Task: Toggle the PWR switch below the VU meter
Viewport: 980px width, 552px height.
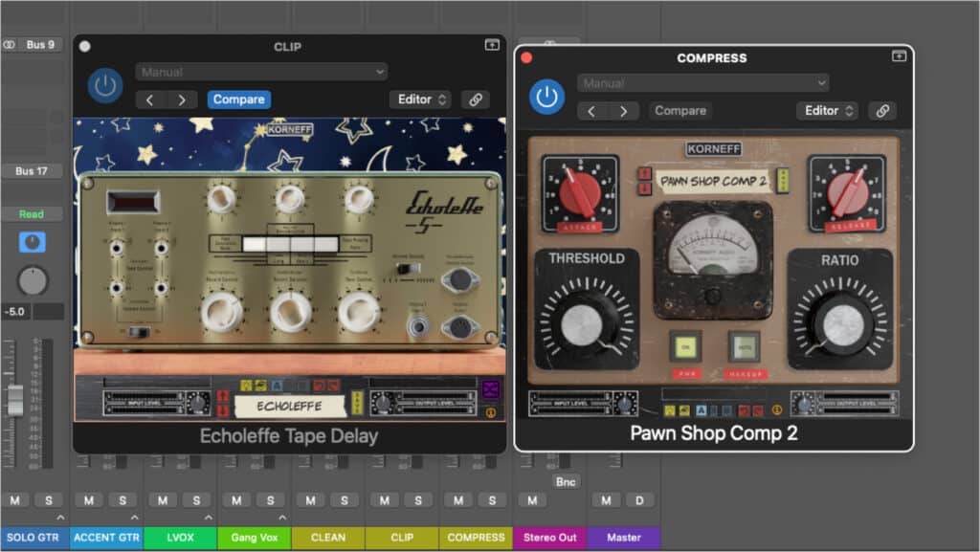Action: click(x=685, y=347)
